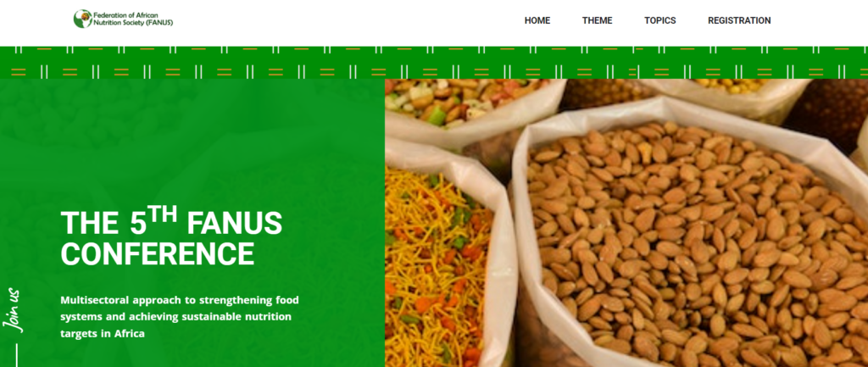Click the targets in Africa text line
This screenshot has width=868, height=367.
click(x=103, y=334)
